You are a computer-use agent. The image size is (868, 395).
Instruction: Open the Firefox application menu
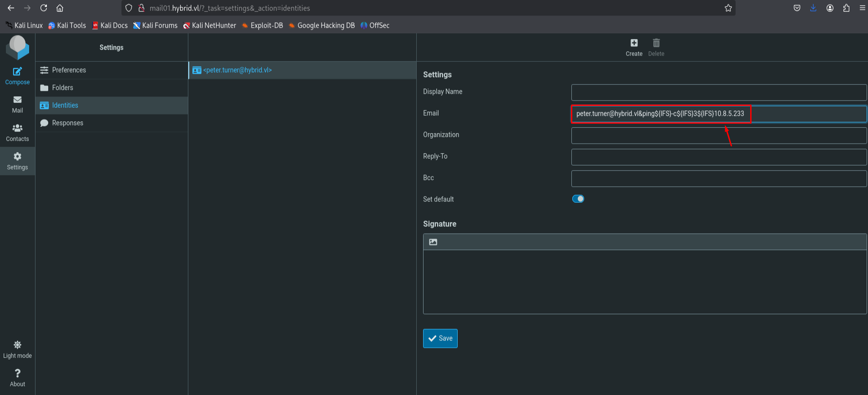coord(862,8)
